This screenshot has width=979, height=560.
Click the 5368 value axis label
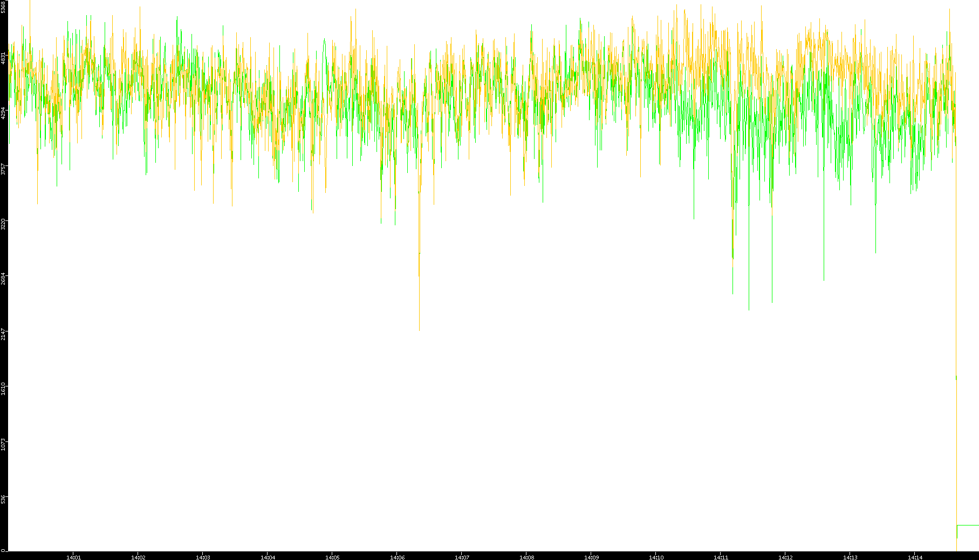point(4,6)
